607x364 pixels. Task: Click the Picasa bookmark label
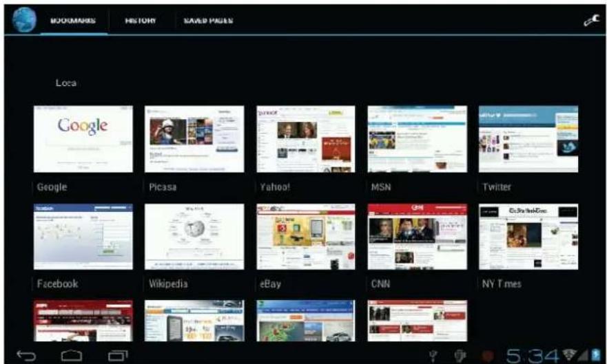coord(163,187)
